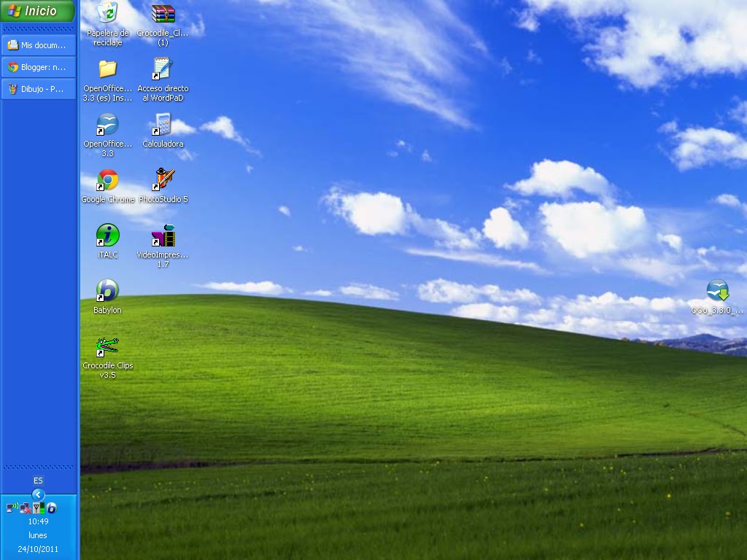The image size is (747, 560).
Task: Select the Calculadora shortcut icon
Action: pos(163,131)
